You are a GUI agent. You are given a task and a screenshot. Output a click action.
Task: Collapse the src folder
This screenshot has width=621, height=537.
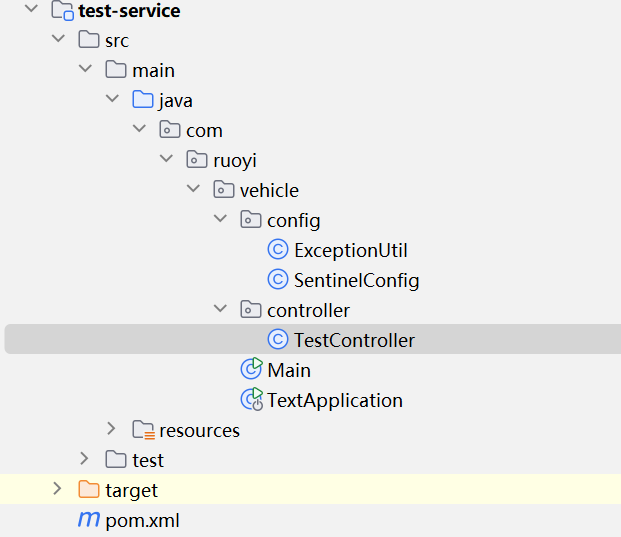(58, 41)
